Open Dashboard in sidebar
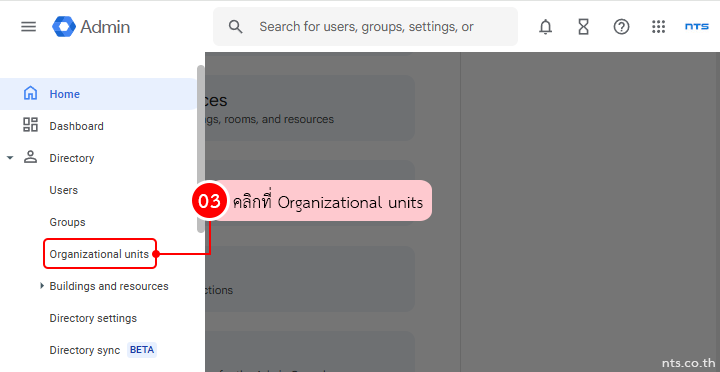Viewport: 720px width, 372px height. [76, 126]
